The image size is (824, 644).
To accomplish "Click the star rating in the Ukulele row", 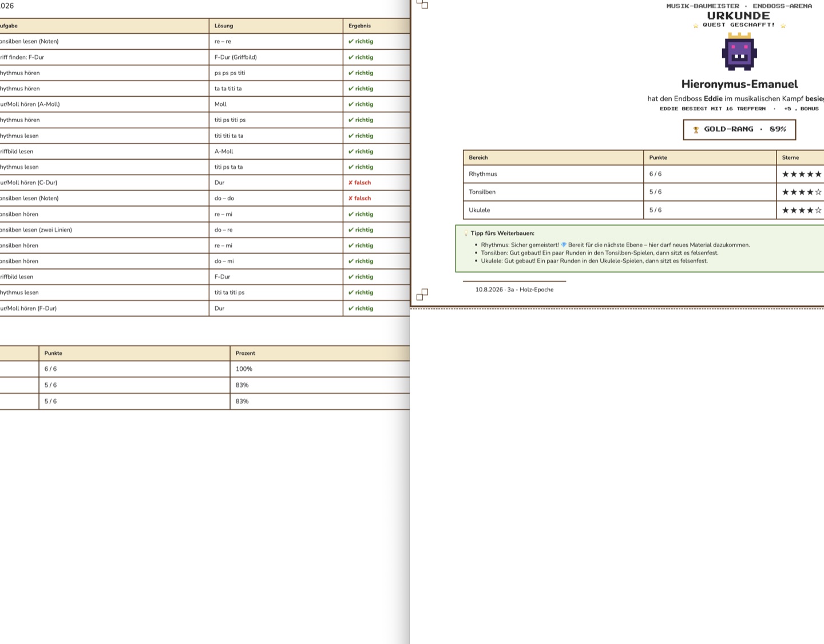I will (802, 210).
